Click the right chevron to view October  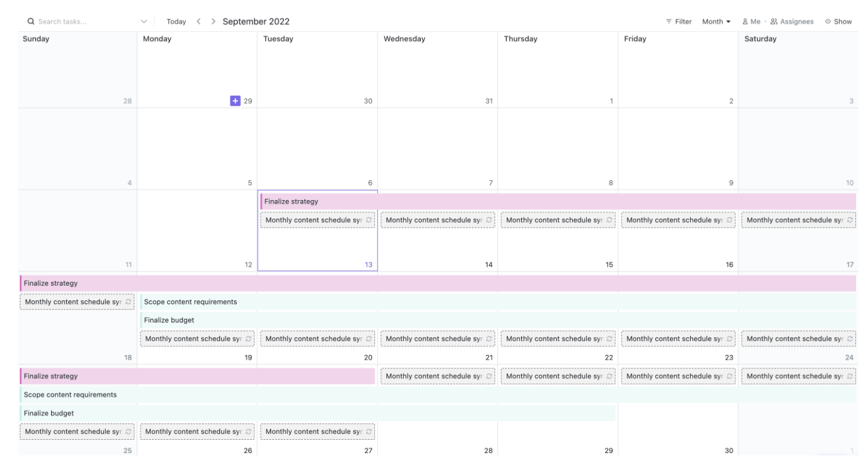pyautogui.click(x=213, y=21)
